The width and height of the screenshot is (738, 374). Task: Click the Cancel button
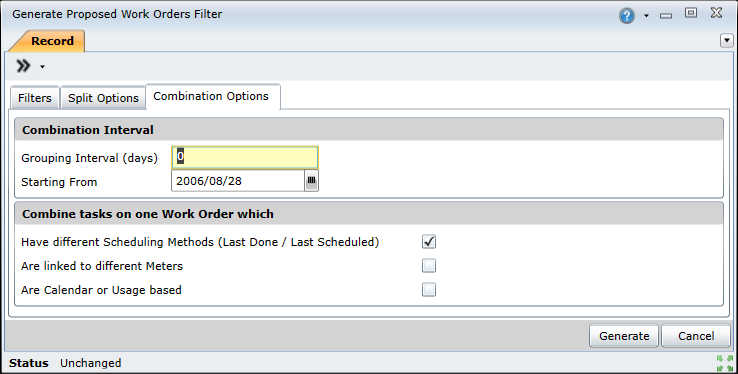696,336
